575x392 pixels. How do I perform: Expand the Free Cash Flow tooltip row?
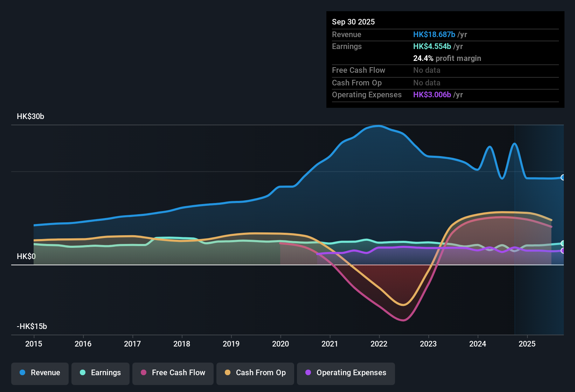(359, 70)
